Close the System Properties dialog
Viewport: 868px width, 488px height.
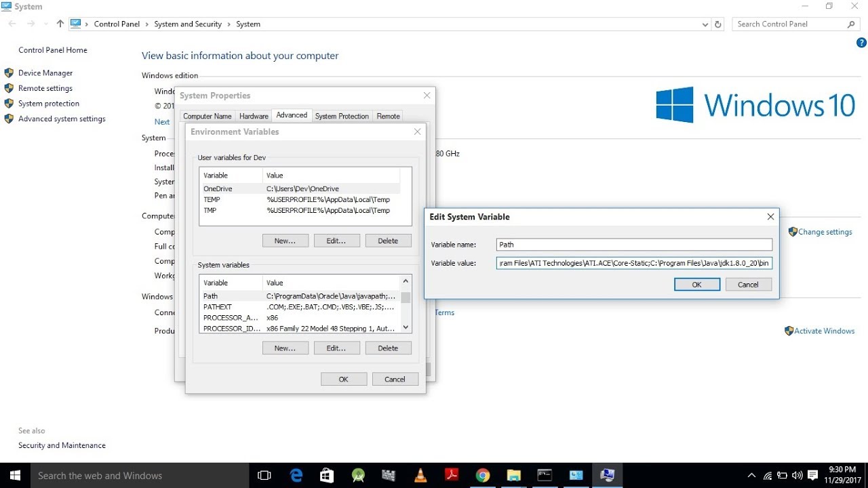[x=427, y=96]
